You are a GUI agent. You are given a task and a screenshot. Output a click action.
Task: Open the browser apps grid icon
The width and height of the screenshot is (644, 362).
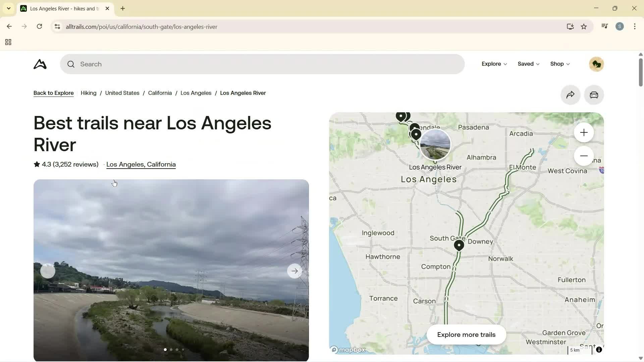pos(8,42)
